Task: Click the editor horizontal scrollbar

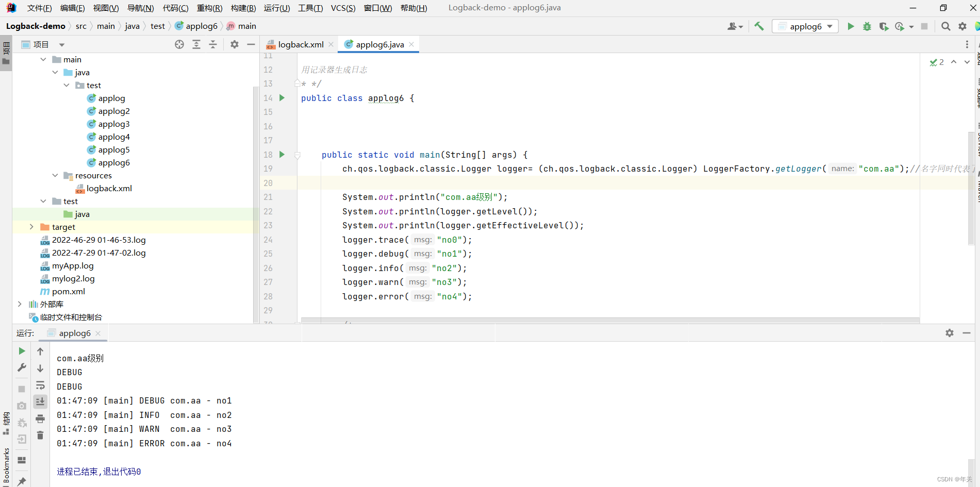Action: tap(610, 320)
